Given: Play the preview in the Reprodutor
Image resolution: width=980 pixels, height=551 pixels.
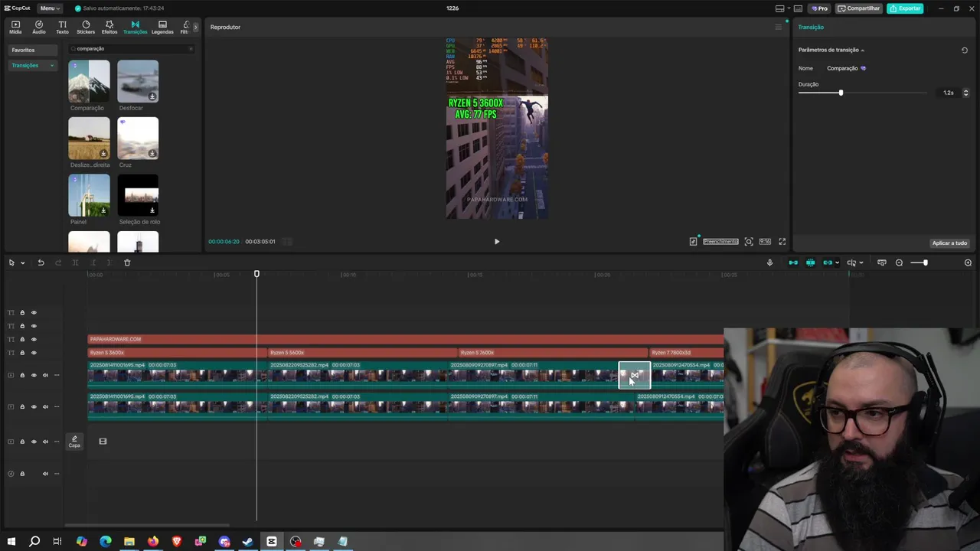Looking at the screenshot, I should click(497, 242).
